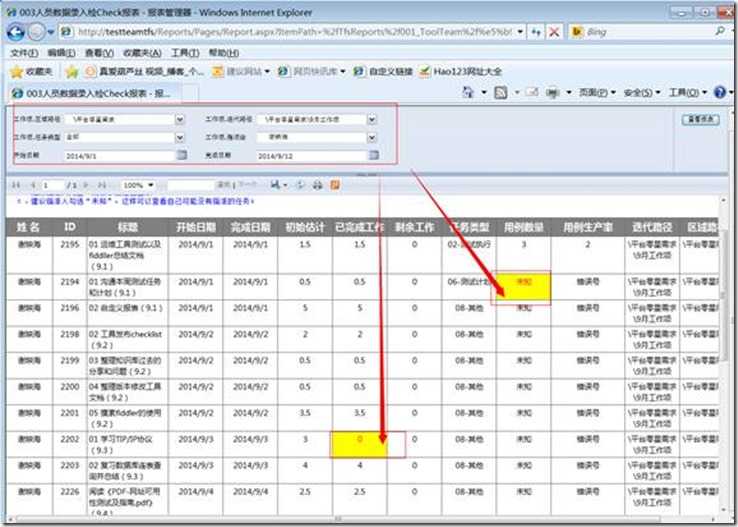Expand the dropdown showing 全部
Viewport: 738px width, 527px height.
(x=180, y=137)
